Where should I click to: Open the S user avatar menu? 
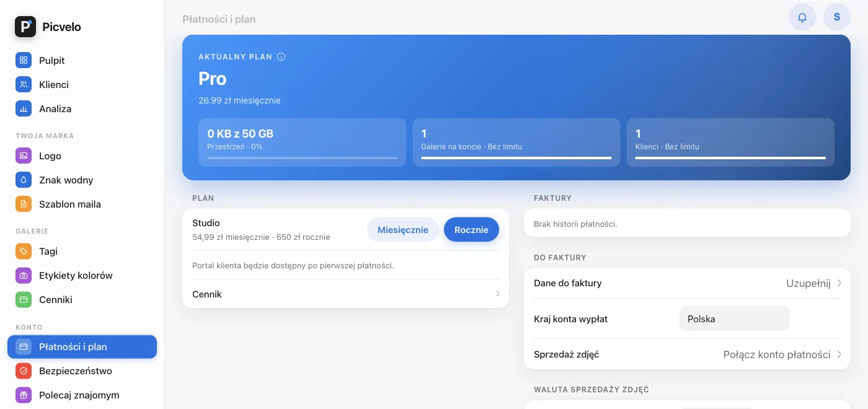point(837,17)
